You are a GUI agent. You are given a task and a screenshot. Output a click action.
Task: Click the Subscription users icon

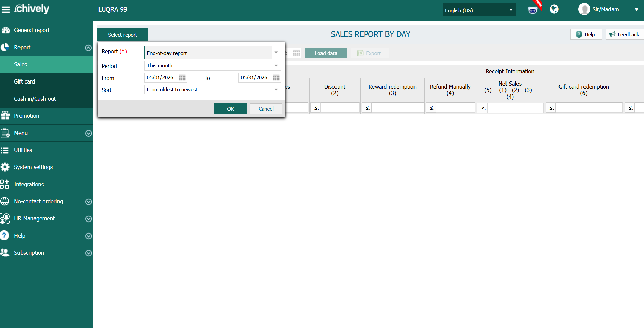[x=5, y=253]
